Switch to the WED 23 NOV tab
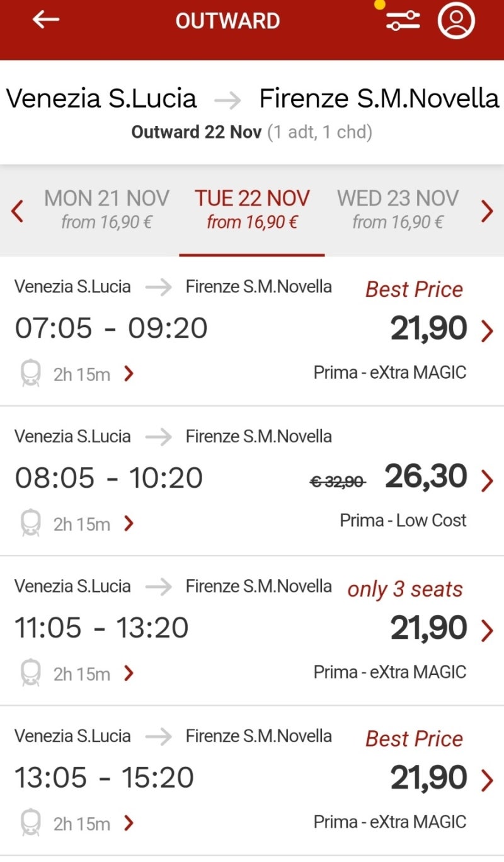Viewport: 504px width, 862px height. (x=398, y=210)
